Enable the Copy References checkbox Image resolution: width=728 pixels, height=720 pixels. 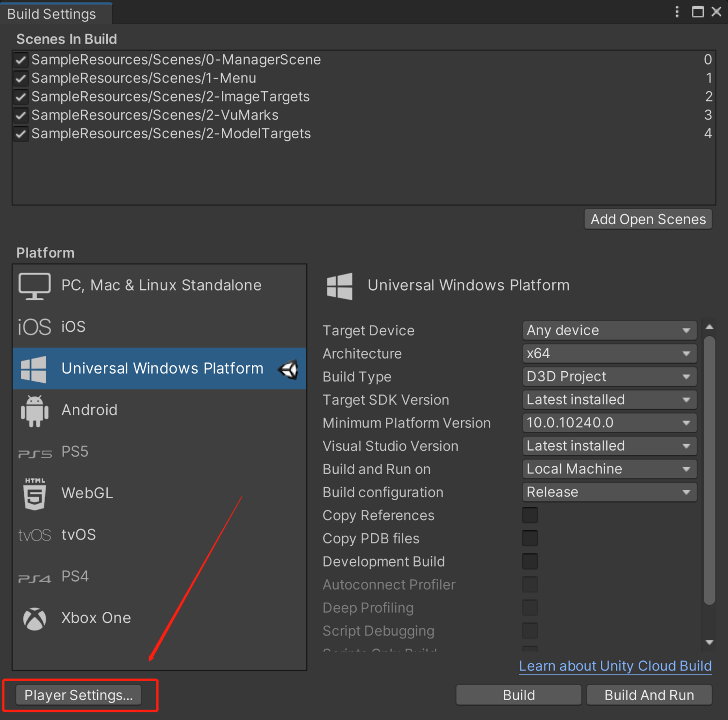click(530, 515)
